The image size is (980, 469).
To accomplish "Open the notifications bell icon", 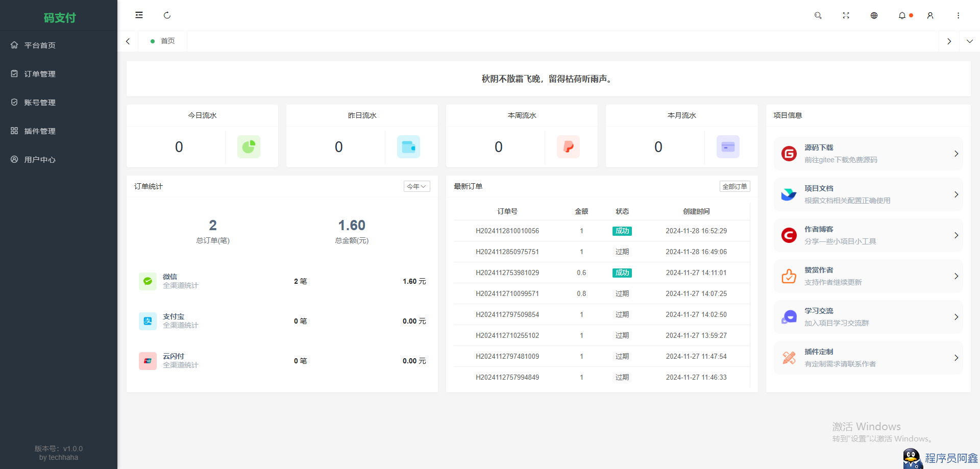I will pyautogui.click(x=902, y=15).
